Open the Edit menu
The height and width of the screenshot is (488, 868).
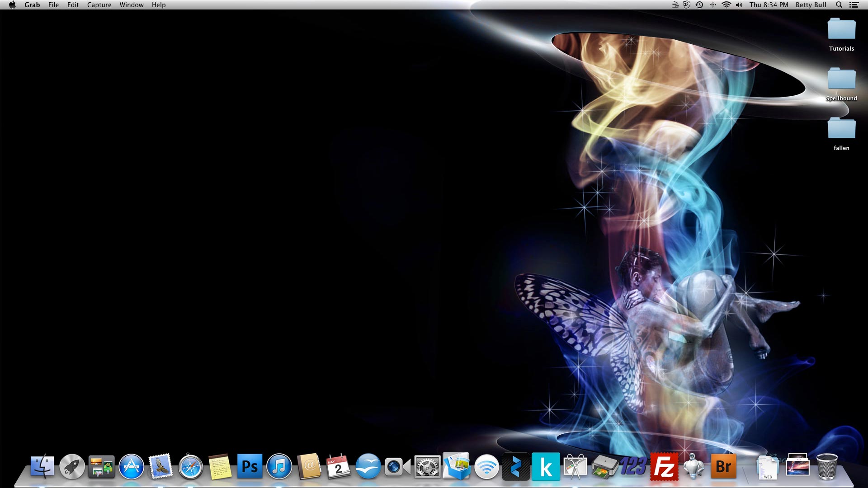click(x=73, y=5)
